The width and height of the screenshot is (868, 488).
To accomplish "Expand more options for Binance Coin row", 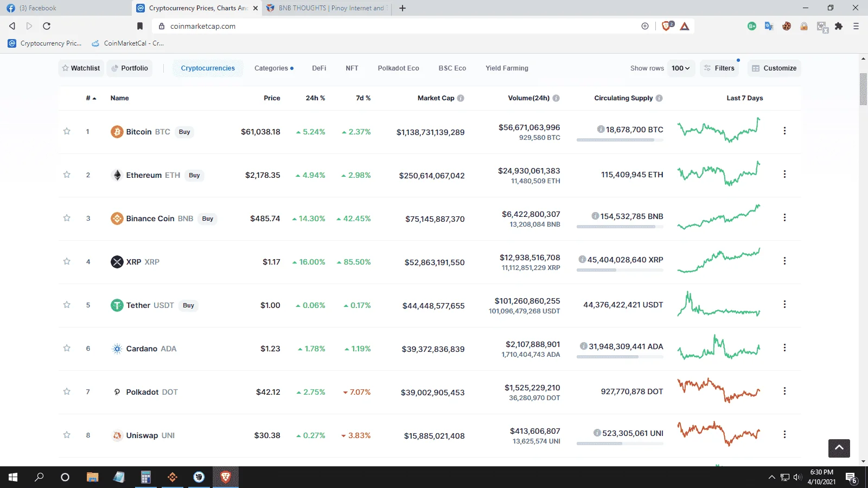I will click(784, 217).
